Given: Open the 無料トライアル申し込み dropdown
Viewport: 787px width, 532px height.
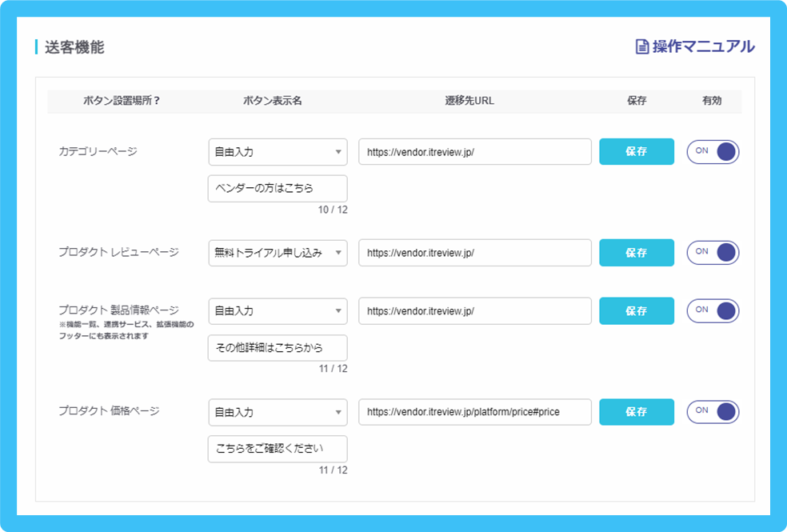Looking at the screenshot, I should pos(277,252).
